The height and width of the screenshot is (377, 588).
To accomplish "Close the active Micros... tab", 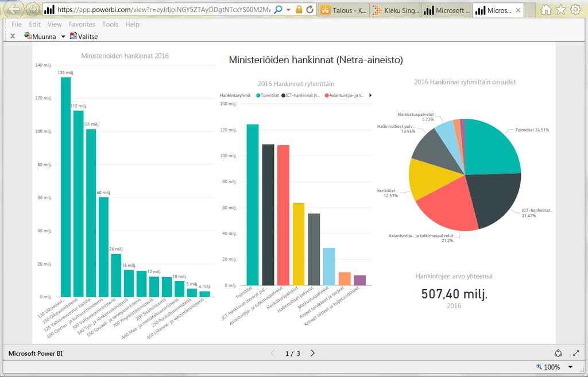I will 518,10.
